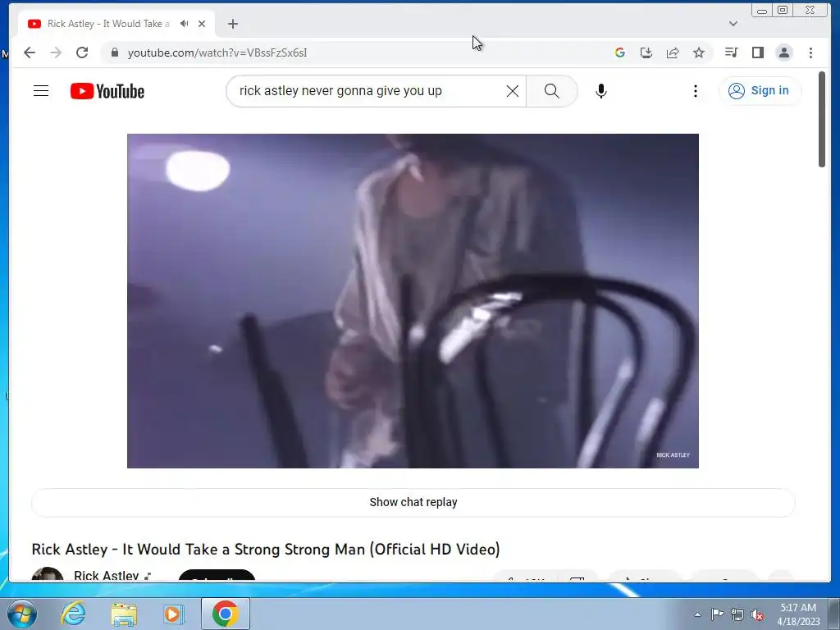Image resolution: width=840 pixels, height=630 pixels.
Task: Reload the YouTube page
Action: point(82,52)
